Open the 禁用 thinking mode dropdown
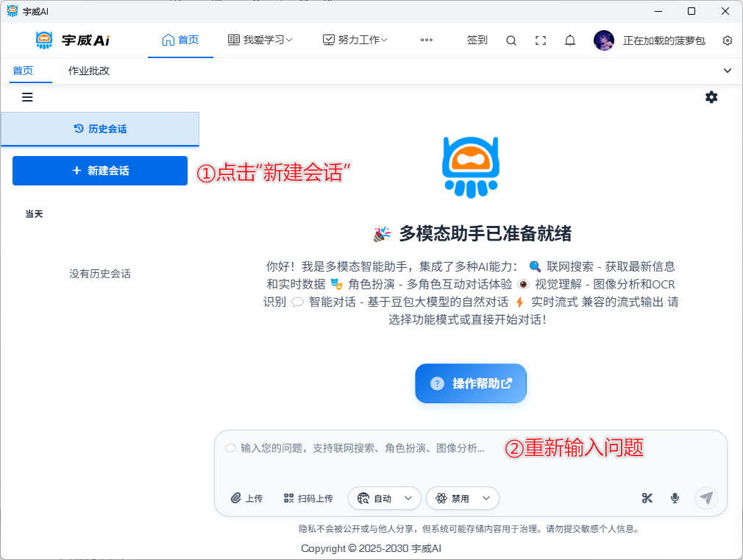 tap(463, 498)
